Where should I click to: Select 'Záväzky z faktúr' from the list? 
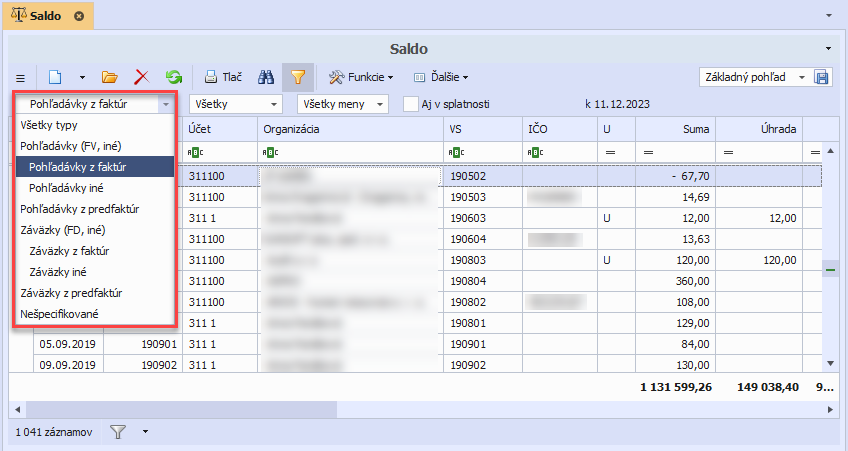pos(69,251)
